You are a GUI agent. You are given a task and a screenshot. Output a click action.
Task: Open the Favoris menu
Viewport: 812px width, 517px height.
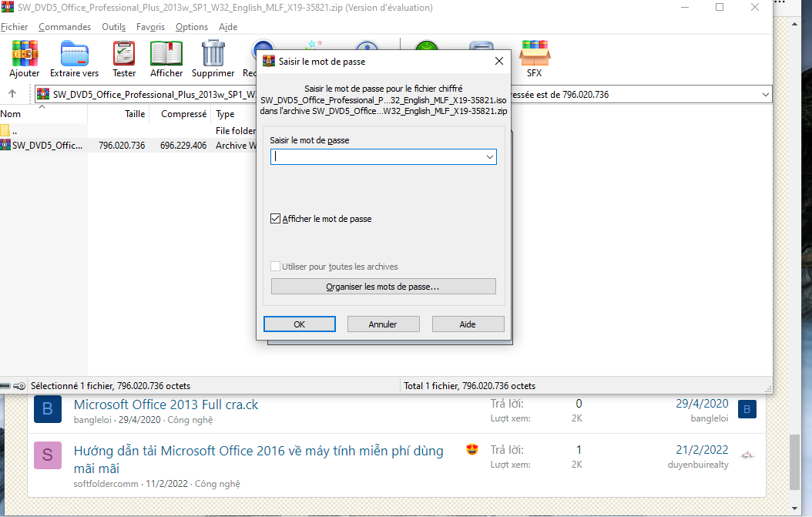coord(150,27)
